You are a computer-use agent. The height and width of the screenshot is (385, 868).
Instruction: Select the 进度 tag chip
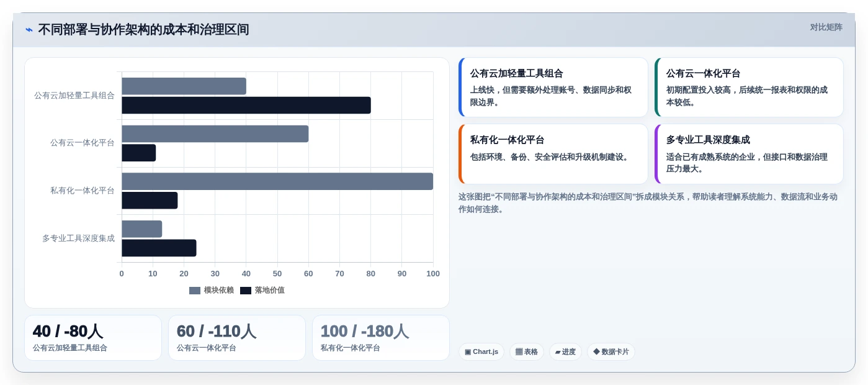(x=565, y=352)
